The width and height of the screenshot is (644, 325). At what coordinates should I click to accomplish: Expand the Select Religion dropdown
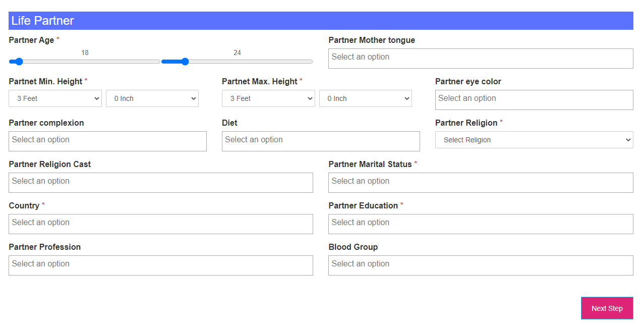[x=534, y=140]
